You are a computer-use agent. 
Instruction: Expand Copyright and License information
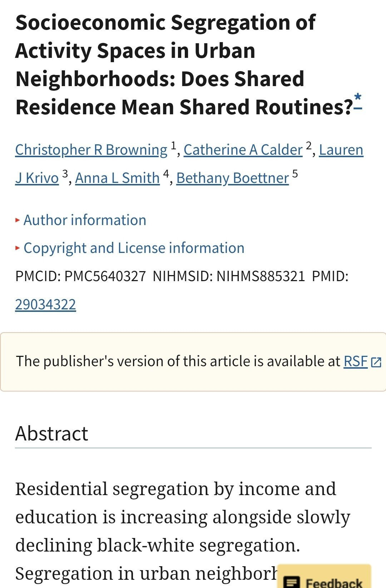point(134,248)
